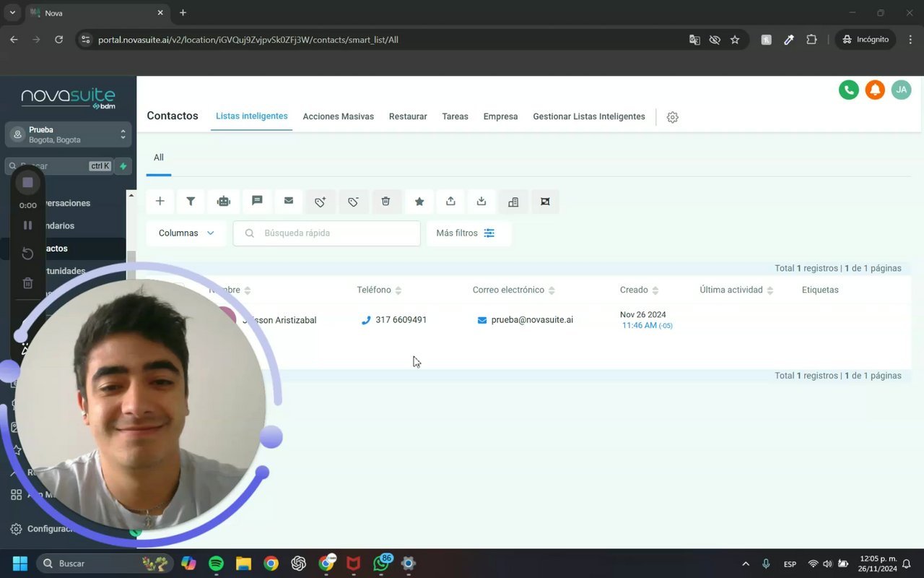Click the Etiquetas column header

[820, 290]
